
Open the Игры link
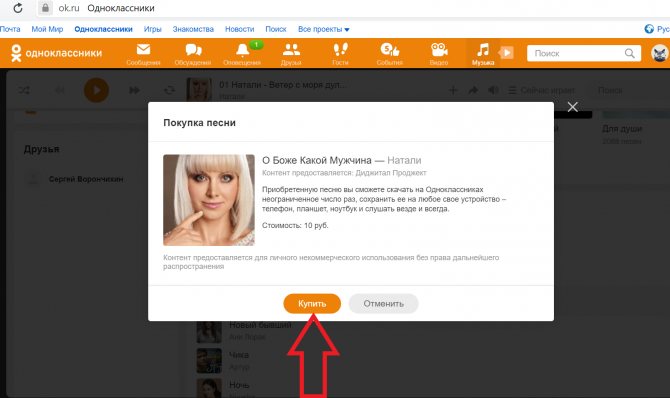pyautogui.click(x=153, y=29)
